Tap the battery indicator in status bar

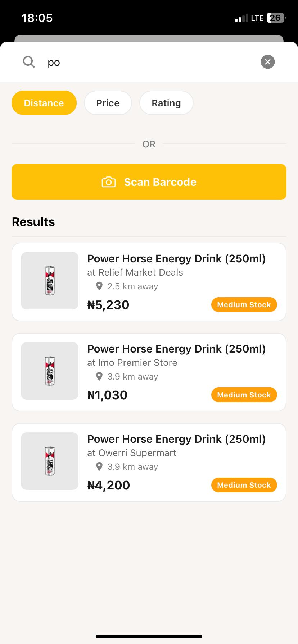point(276,18)
